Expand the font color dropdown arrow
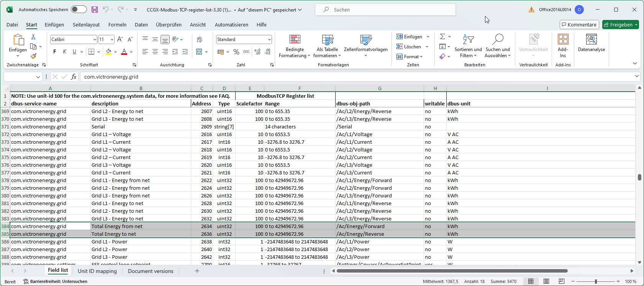 click(x=131, y=52)
